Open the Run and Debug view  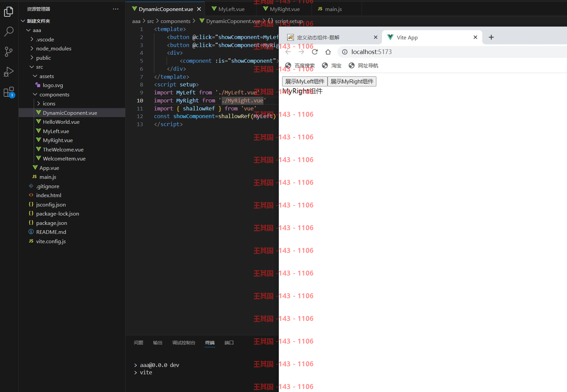click(x=9, y=72)
